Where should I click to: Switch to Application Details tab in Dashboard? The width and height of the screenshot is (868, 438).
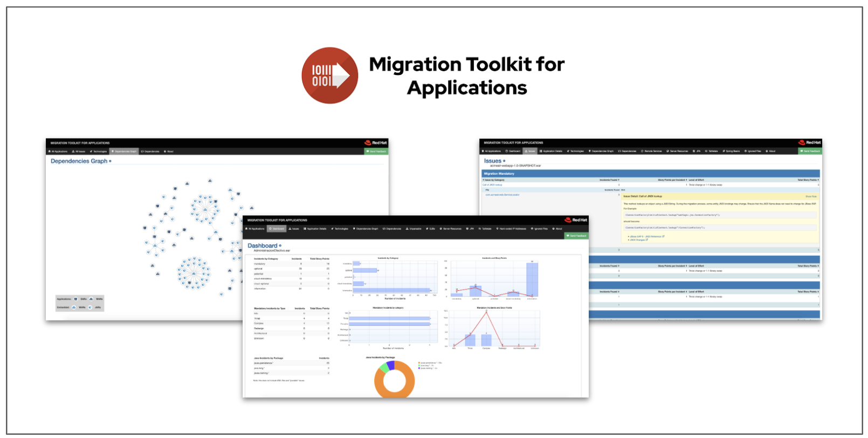[315, 229]
